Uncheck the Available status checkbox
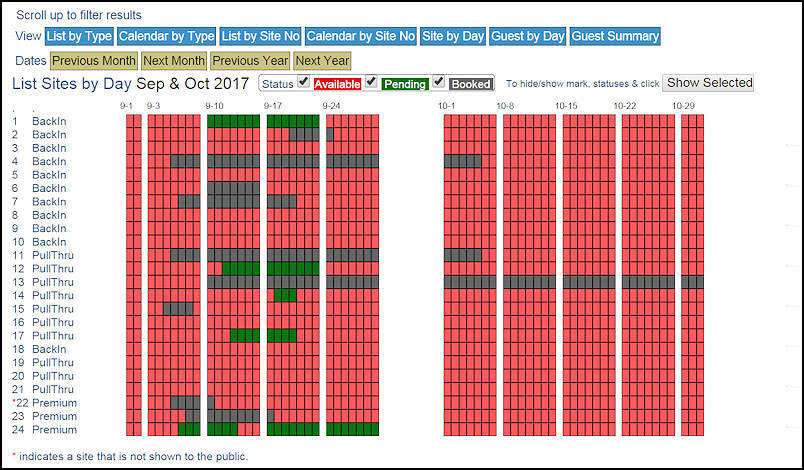The width and height of the screenshot is (804, 470). [x=305, y=81]
